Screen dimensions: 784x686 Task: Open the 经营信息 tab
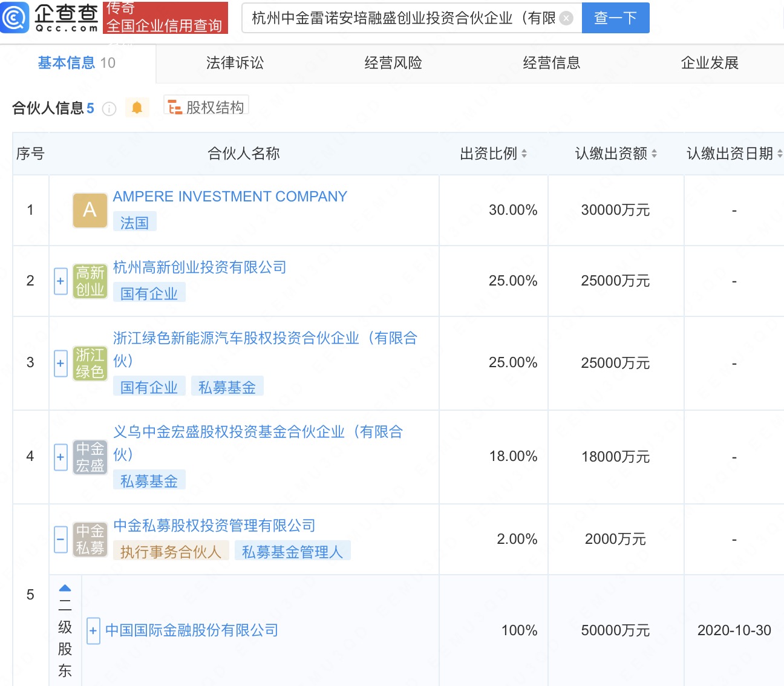point(552,63)
